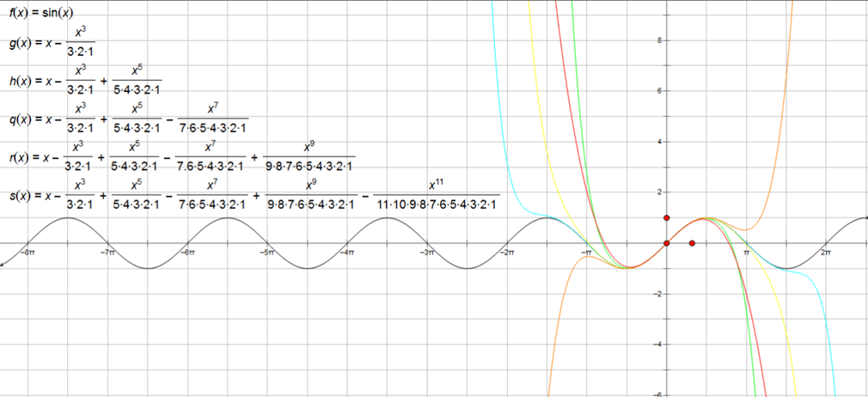The width and height of the screenshot is (868, 397).
Task: Click the −8π label on the x-axis
Action: pos(28,252)
